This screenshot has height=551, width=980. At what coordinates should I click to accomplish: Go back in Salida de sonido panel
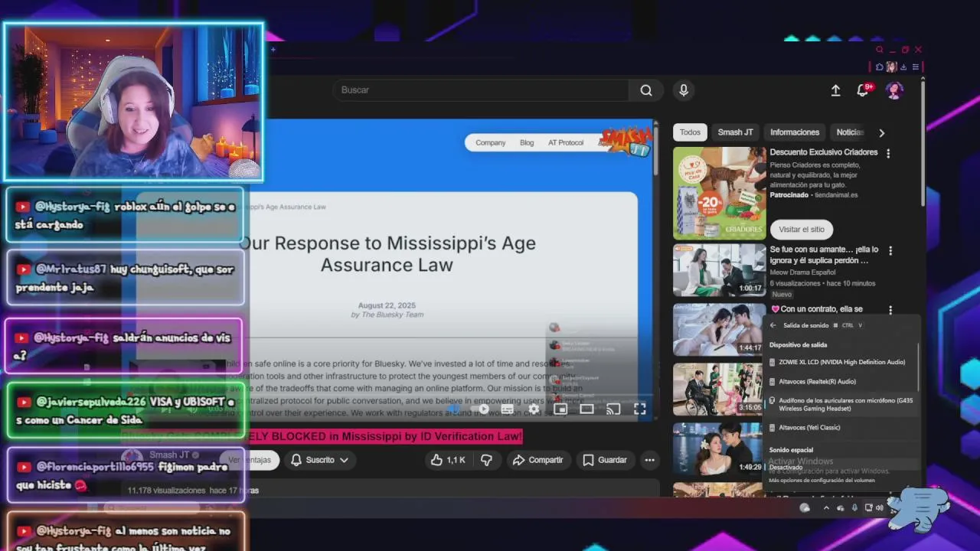(773, 325)
